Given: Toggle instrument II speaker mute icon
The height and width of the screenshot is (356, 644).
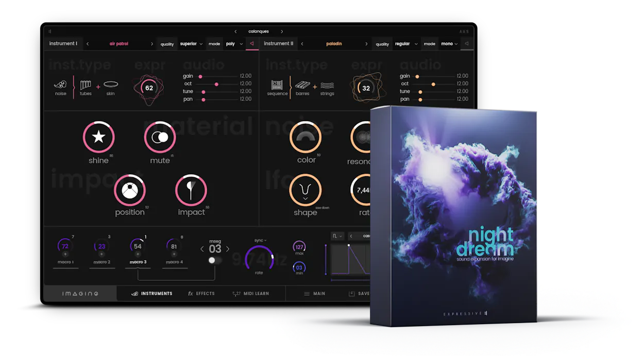Looking at the screenshot, I should (x=466, y=44).
